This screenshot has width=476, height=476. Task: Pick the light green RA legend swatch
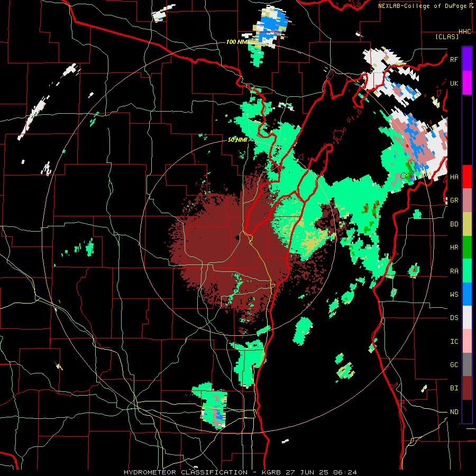pyautogui.click(x=467, y=271)
